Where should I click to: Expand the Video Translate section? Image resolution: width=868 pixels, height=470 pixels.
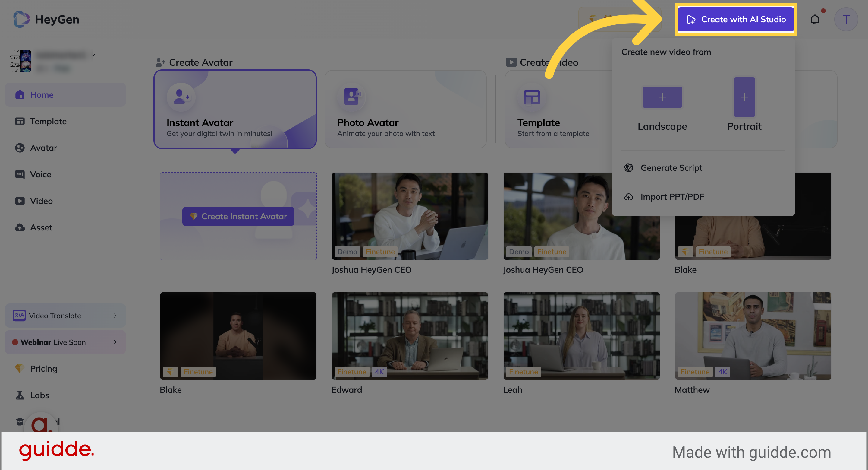click(115, 316)
